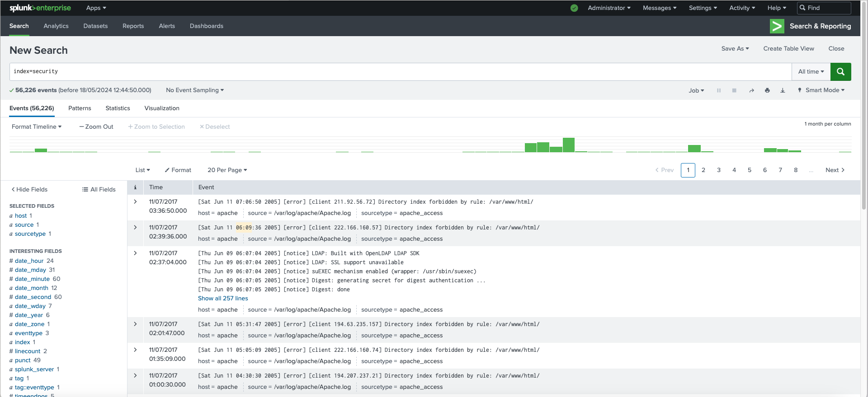The width and height of the screenshot is (868, 397).
Task: Click the Search & Reporting app icon
Action: (x=777, y=26)
